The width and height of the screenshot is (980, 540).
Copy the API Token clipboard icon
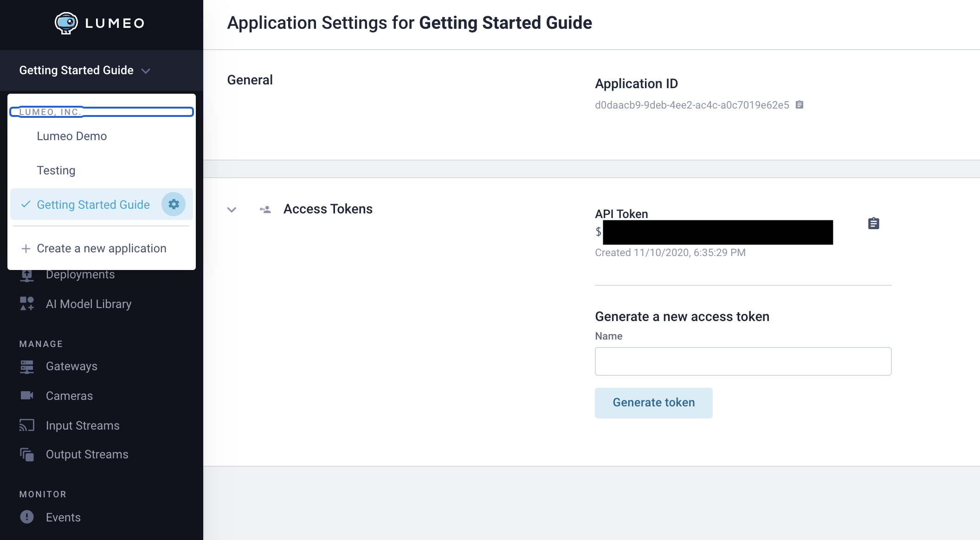pyautogui.click(x=873, y=224)
